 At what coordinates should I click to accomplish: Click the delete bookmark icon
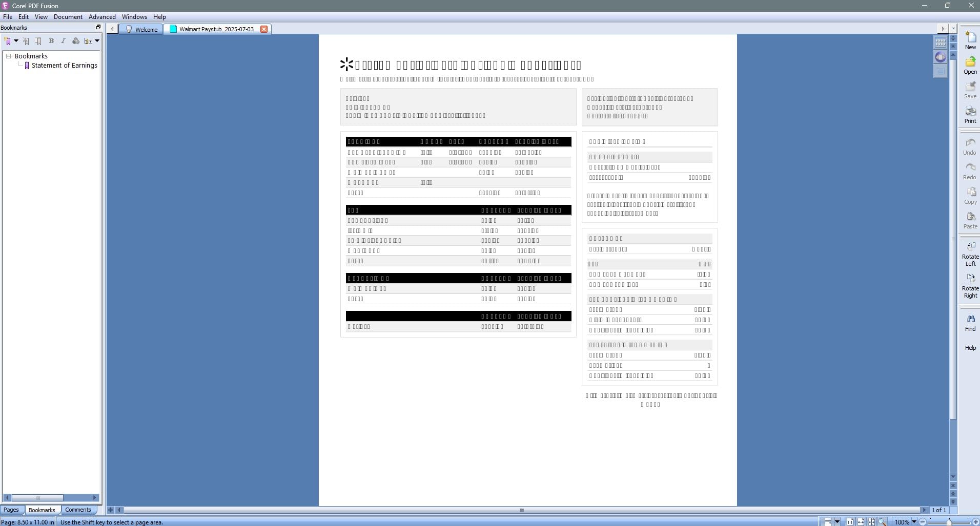(x=26, y=41)
